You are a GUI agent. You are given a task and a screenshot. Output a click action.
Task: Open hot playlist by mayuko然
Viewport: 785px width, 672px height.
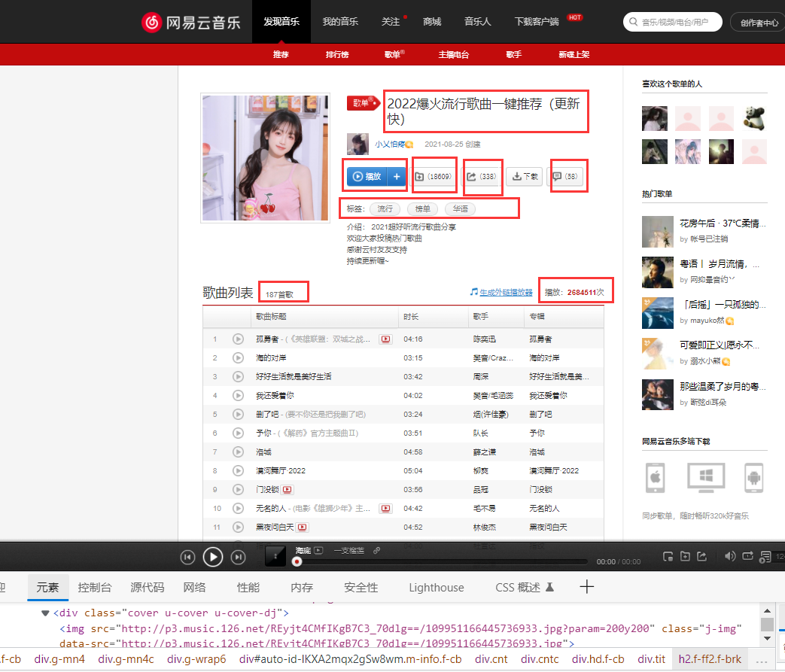(x=723, y=305)
